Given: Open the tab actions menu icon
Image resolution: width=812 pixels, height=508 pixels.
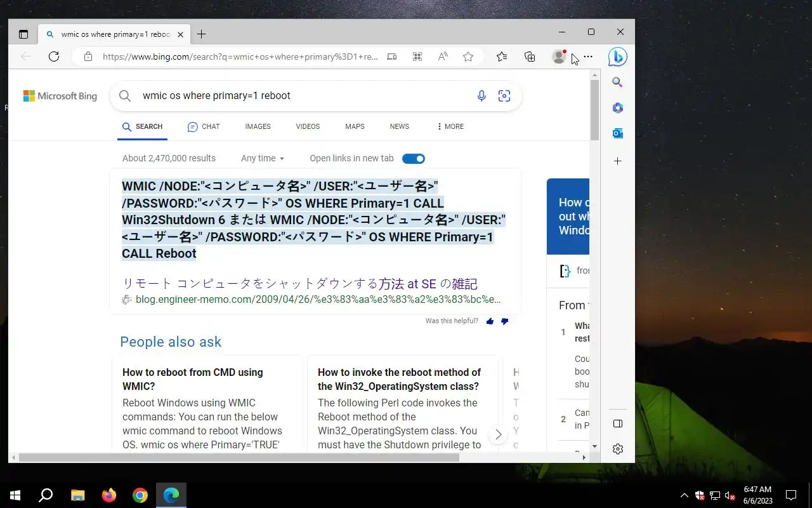Looking at the screenshot, I should point(23,34).
